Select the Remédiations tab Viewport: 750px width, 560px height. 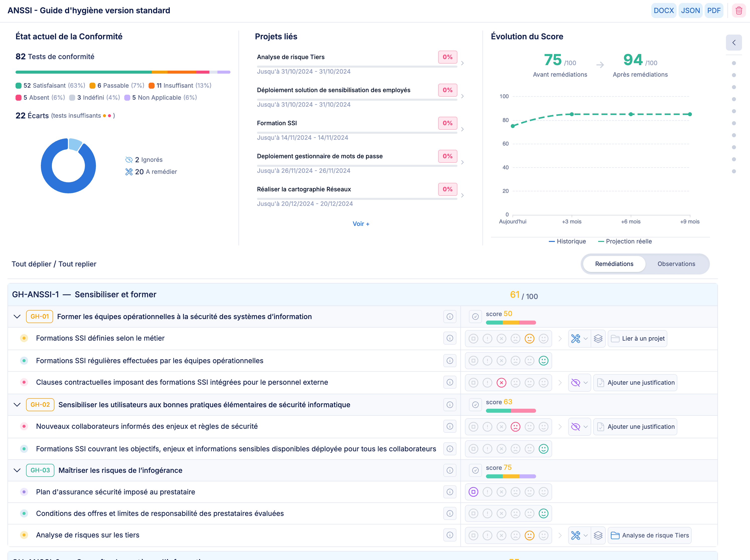614,264
